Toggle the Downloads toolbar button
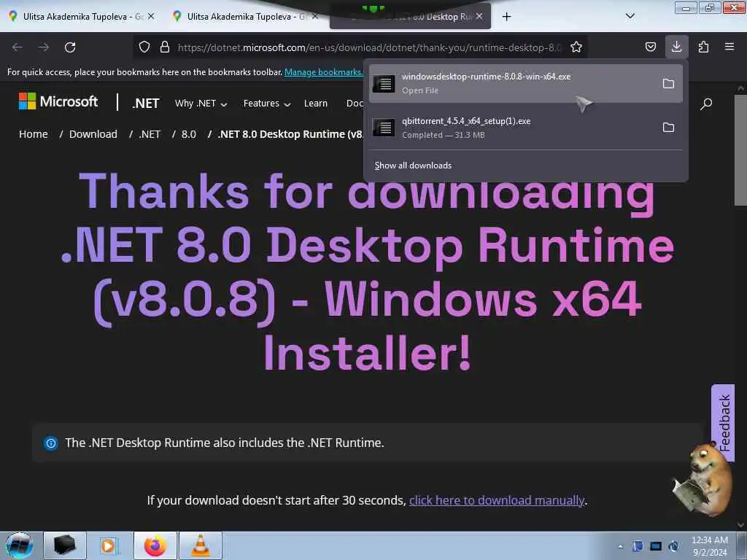The height and width of the screenshot is (560, 747). click(x=676, y=47)
